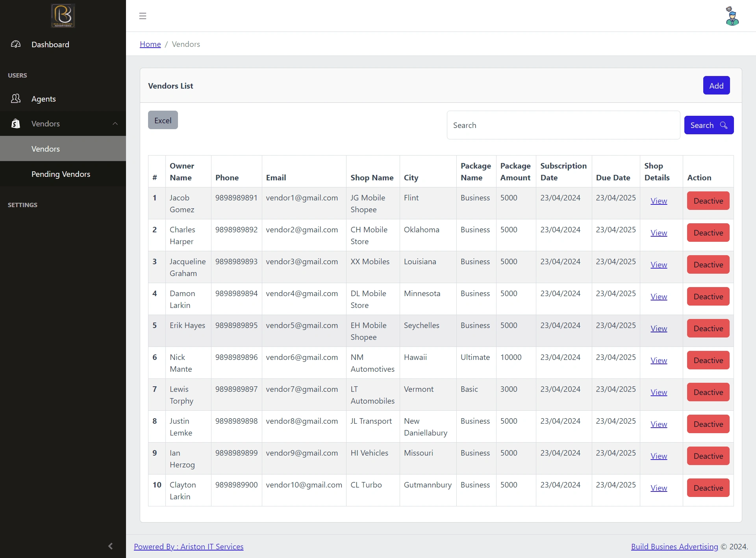
Task: Open the Powered By Ariston IT Services link
Action: pos(189,547)
